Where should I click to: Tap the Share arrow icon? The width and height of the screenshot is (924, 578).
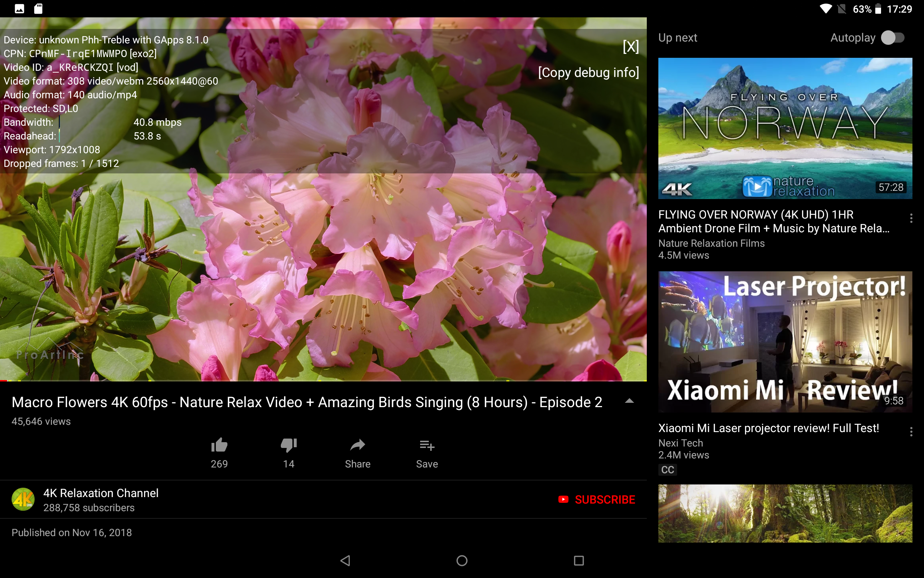pos(357,445)
